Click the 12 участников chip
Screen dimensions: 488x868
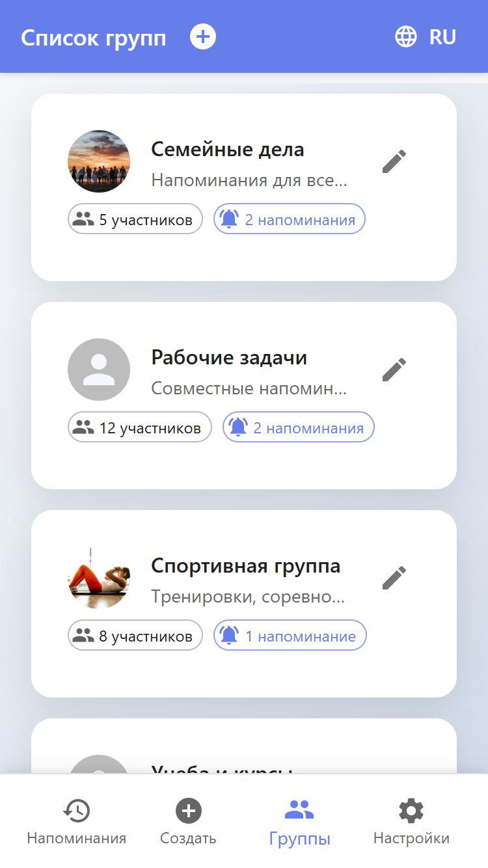click(x=140, y=427)
